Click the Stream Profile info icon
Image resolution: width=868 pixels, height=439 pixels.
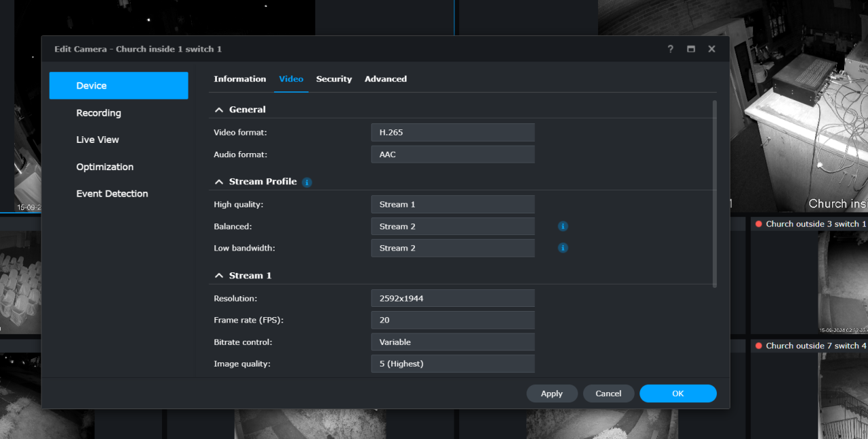(x=307, y=182)
